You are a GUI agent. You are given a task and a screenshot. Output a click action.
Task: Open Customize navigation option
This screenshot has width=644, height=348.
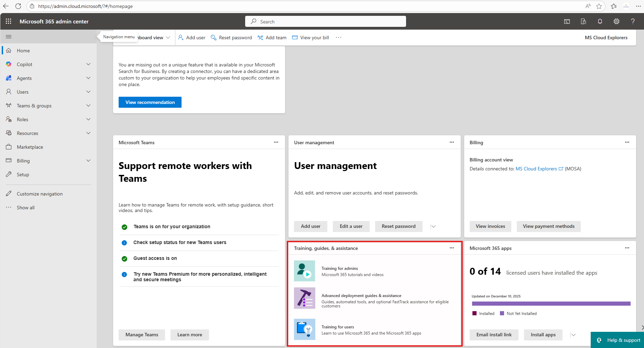(39, 193)
